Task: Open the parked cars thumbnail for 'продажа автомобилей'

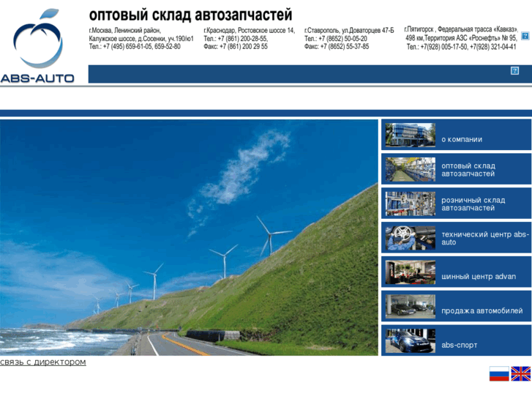Action: coord(411,306)
